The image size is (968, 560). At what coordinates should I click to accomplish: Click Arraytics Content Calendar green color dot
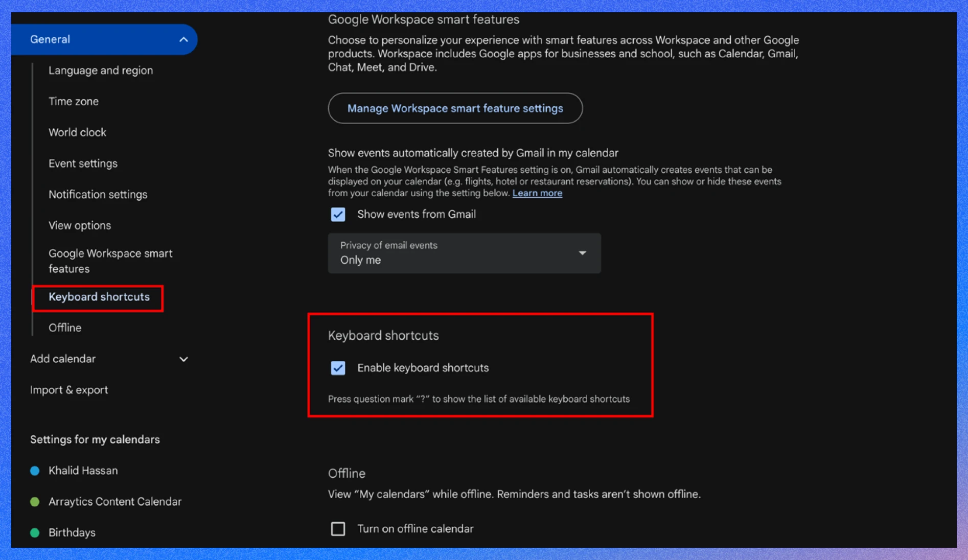click(35, 502)
